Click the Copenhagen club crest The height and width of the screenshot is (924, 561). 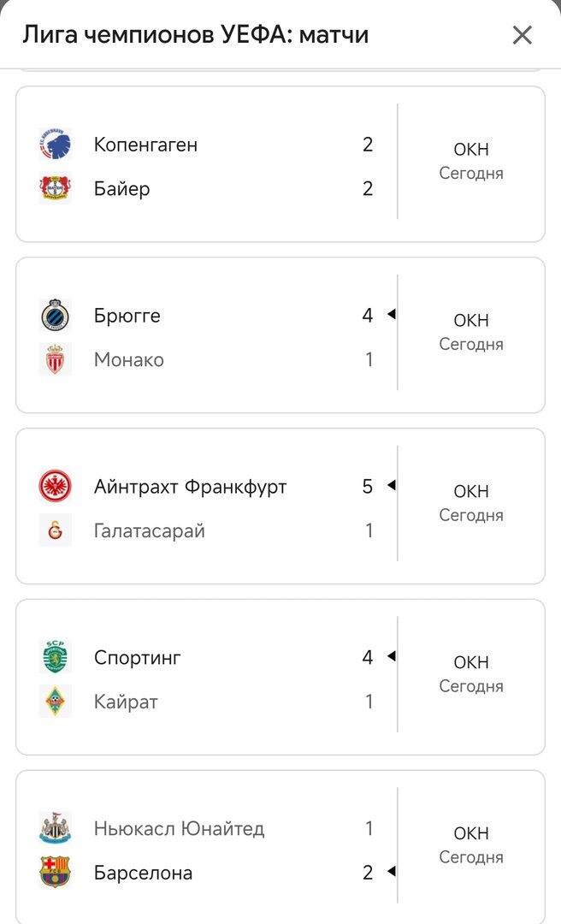click(56, 145)
